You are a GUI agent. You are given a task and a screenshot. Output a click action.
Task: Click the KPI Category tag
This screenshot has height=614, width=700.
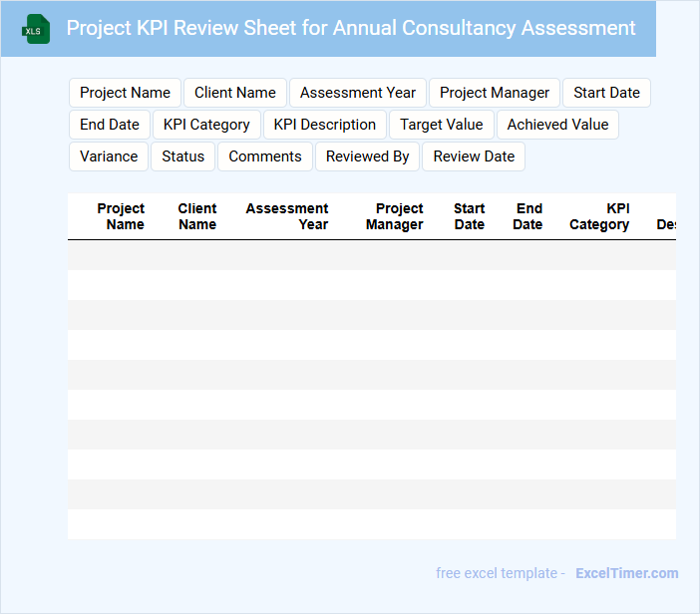pyautogui.click(x=206, y=125)
